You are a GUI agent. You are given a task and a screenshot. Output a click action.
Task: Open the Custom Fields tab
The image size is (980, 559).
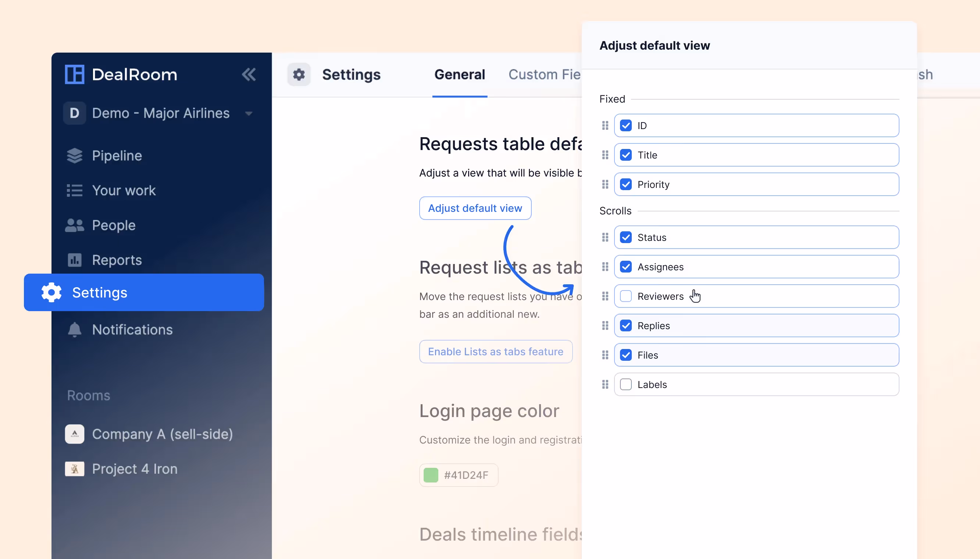545,75
